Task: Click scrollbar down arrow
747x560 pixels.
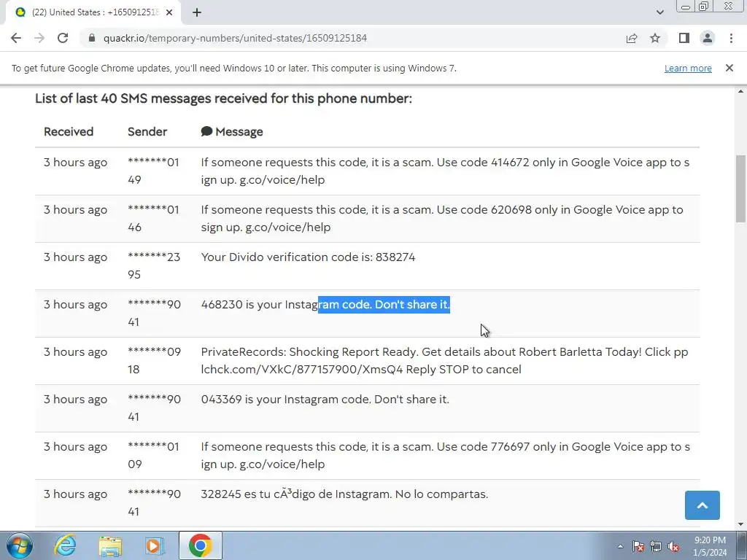Action: coord(741,524)
